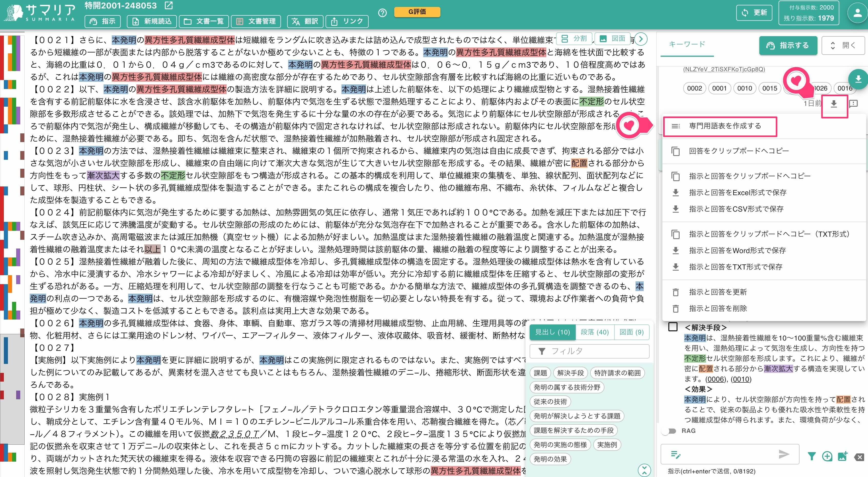The height and width of the screenshot is (477, 868).
Task: Click the orange G評価 button
Action: (x=417, y=12)
